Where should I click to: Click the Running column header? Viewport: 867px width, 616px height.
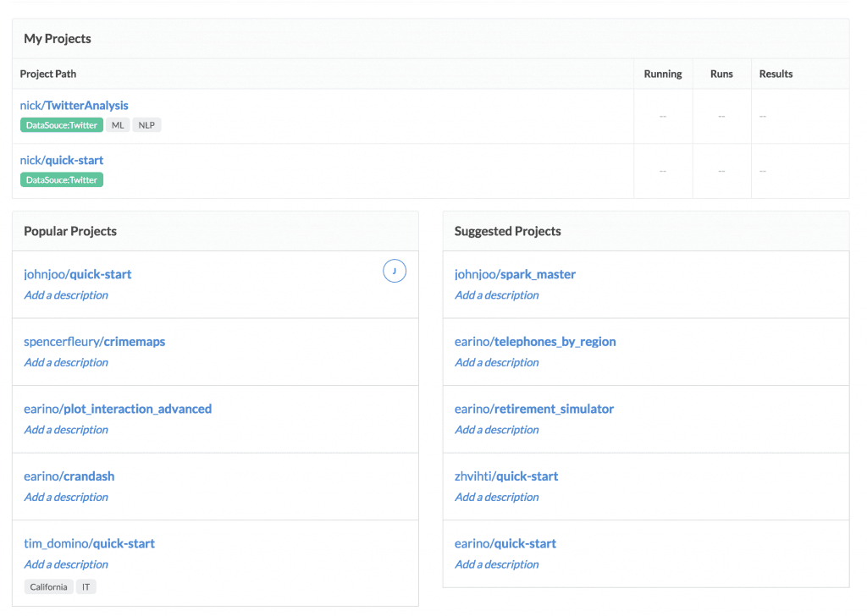pyautogui.click(x=662, y=74)
